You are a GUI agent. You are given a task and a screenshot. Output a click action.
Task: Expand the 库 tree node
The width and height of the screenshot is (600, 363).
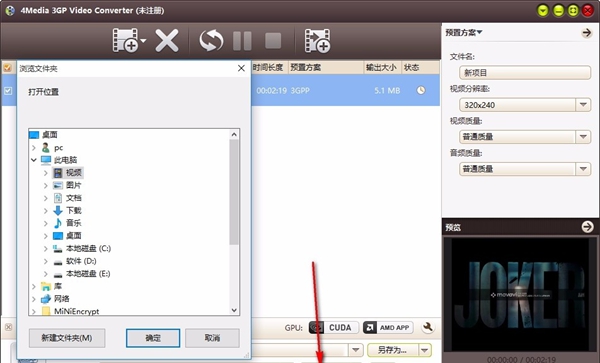[x=34, y=286]
